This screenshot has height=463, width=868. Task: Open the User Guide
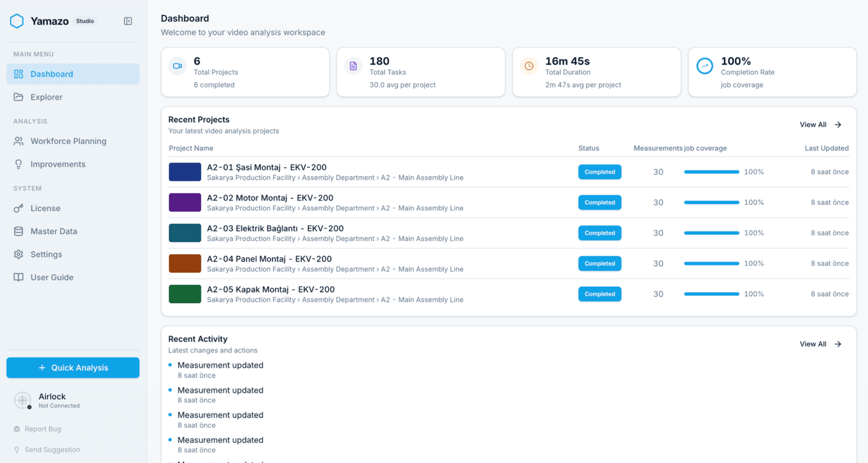[73, 277]
